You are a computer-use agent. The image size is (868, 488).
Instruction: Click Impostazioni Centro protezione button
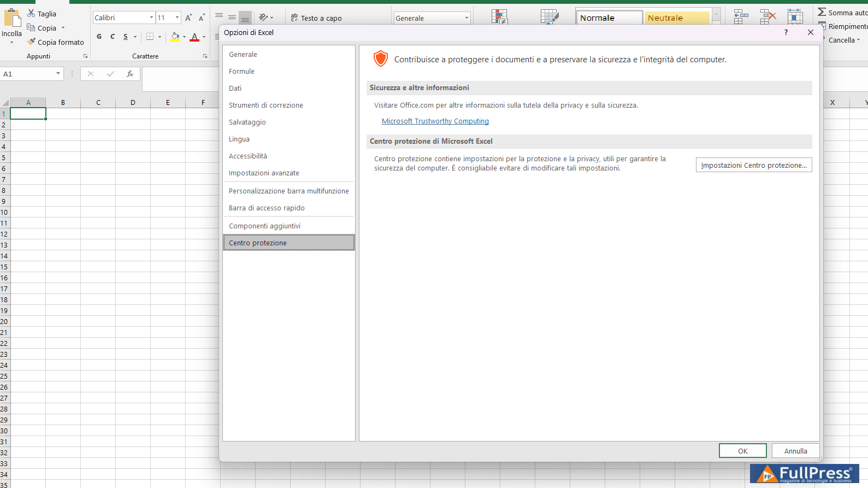753,165
